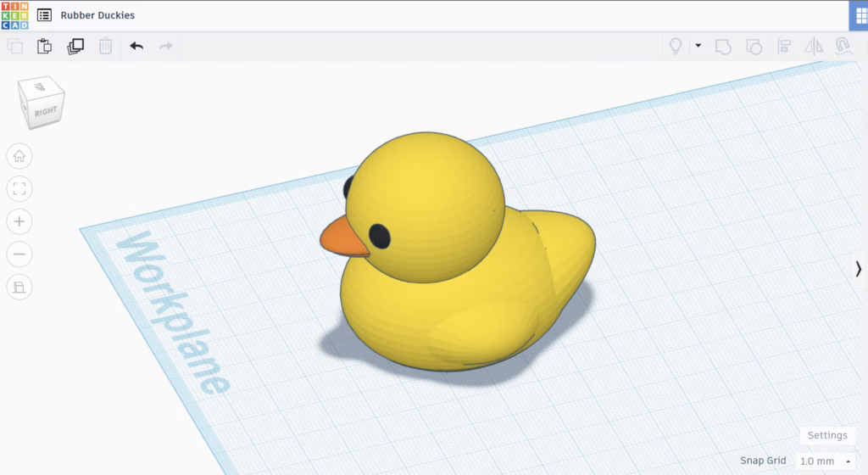Screen dimensions: 868x475
Task: Click the Ungroup shapes icon
Action: coord(754,47)
